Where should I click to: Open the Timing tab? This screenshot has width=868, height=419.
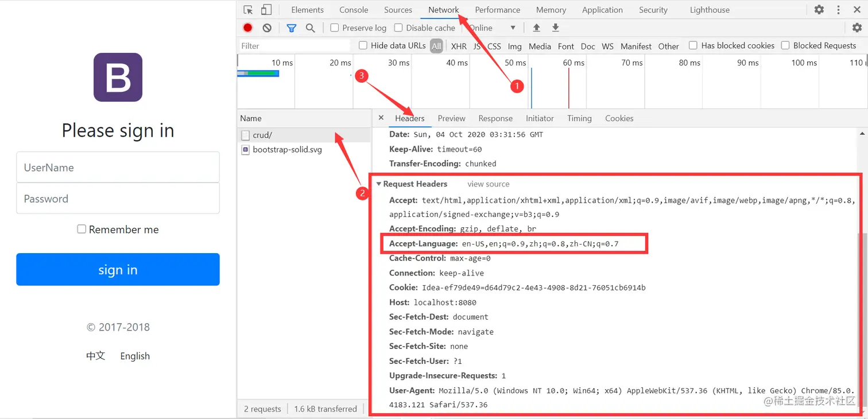point(579,118)
